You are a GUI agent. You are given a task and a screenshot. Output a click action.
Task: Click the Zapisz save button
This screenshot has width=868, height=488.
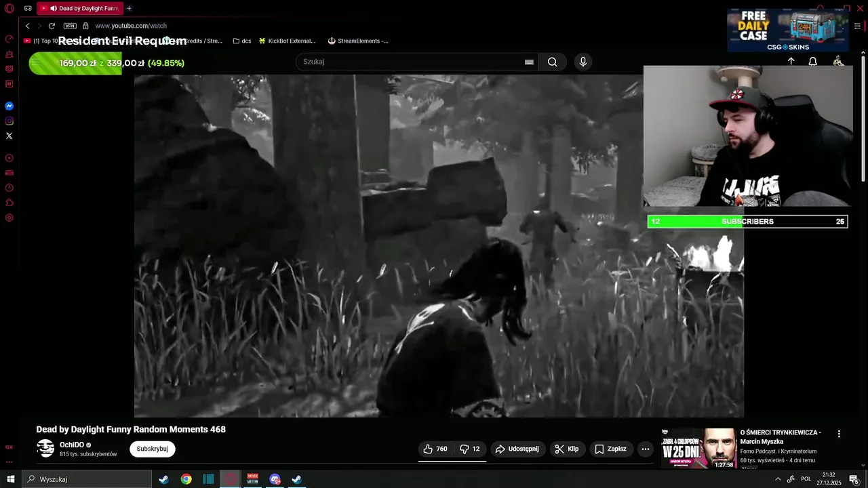tap(610, 449)
